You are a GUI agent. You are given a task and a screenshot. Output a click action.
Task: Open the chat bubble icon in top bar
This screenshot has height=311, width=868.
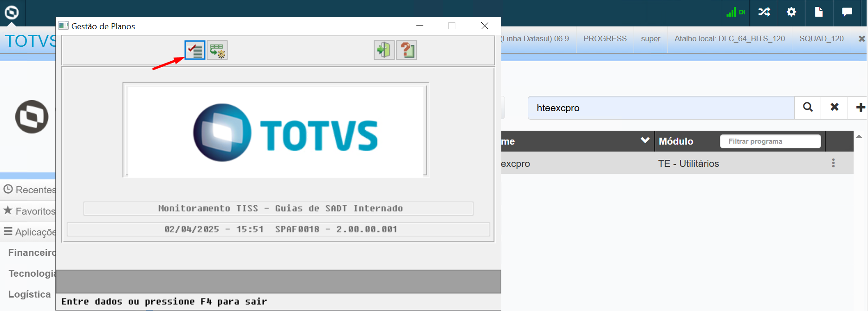[x=847, y=12]
